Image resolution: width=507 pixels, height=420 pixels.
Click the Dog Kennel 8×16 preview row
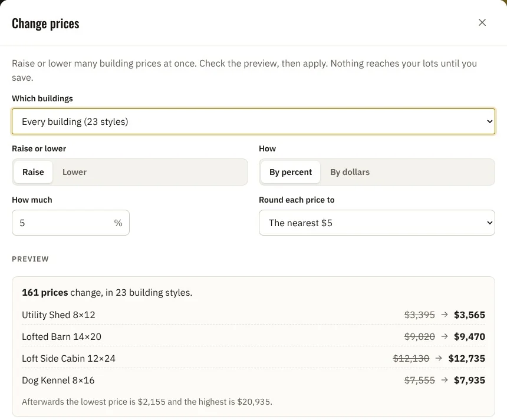coord(253,381)
